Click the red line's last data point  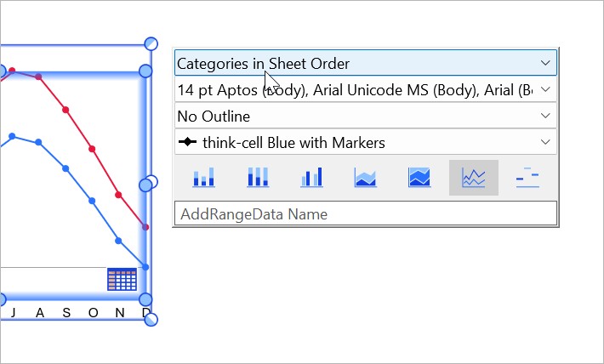pos(145,227)
